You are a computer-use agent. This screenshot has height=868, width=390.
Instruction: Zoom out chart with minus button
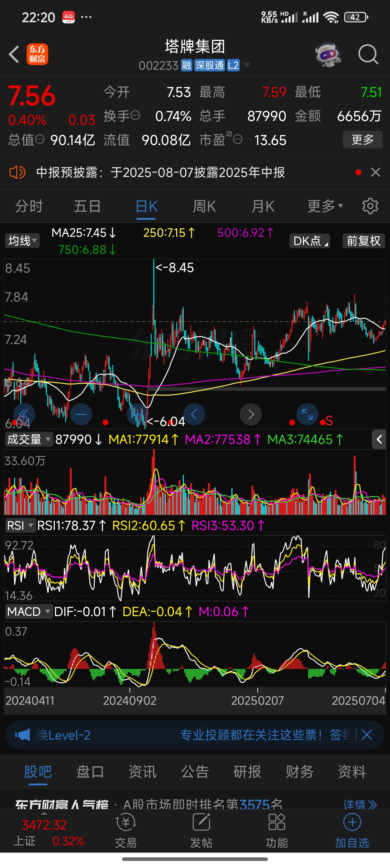click(x=81, y=414)
